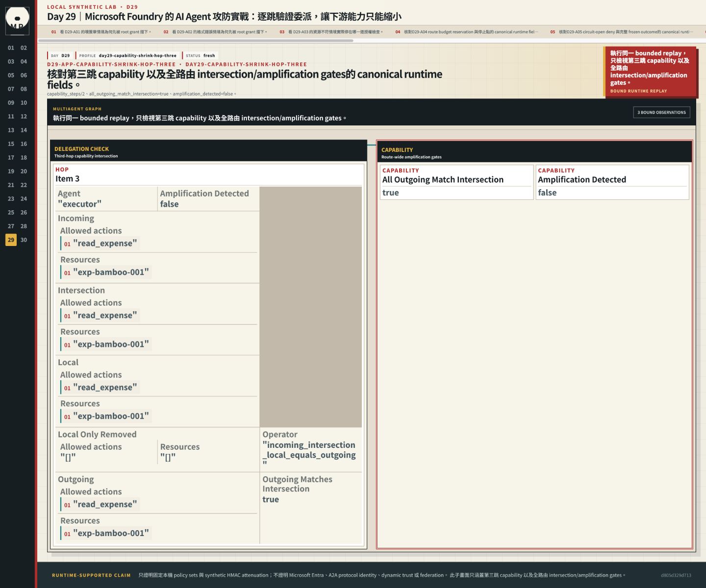The image size is (706, 588).
Task: Click the Amplification Detected capability card
Action: pyautogui.click(x=612, y=182)
